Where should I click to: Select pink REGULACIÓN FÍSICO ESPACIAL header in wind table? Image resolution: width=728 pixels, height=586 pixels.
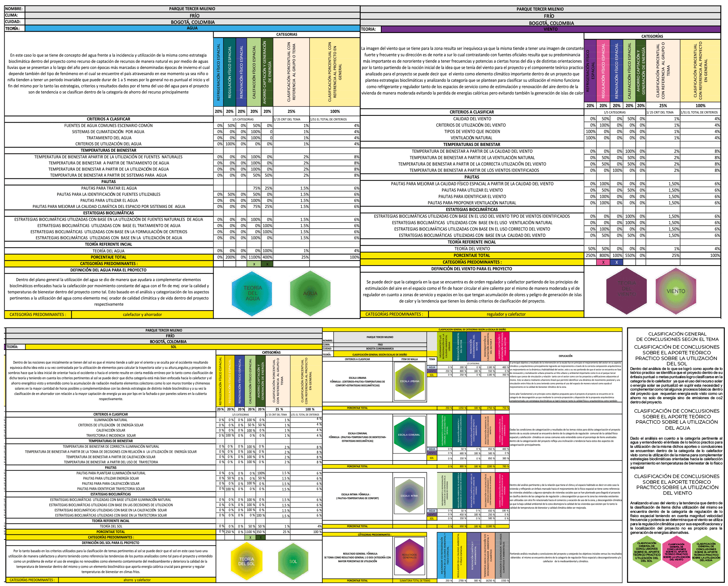[603, 70]
